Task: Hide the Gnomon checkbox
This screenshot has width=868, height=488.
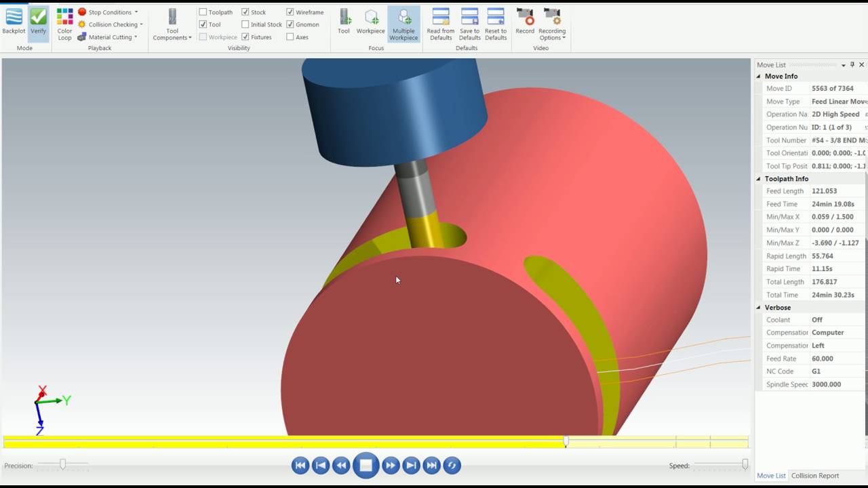Action: 290,24
